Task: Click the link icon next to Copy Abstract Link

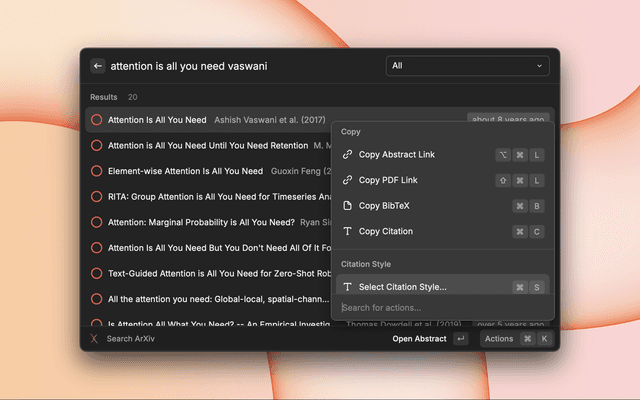Action: (x=347, y=155)
